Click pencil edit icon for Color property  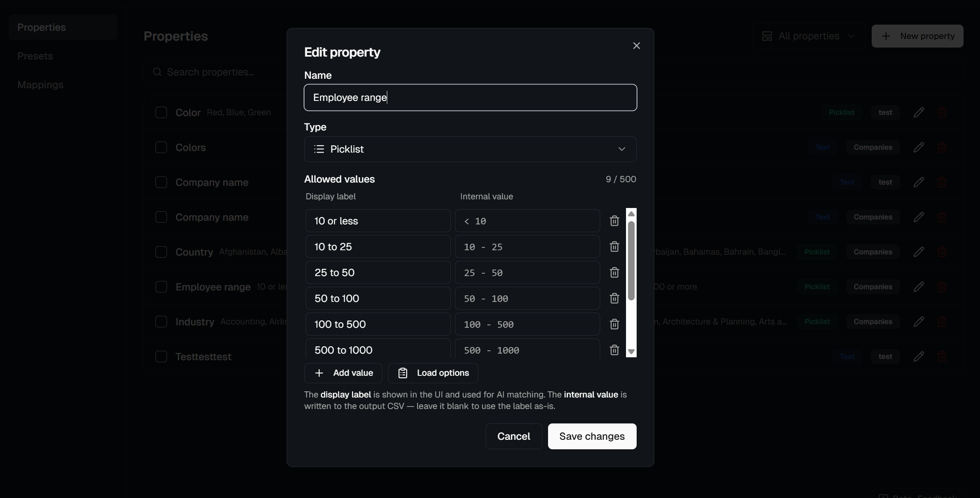[x=918, y=112]
